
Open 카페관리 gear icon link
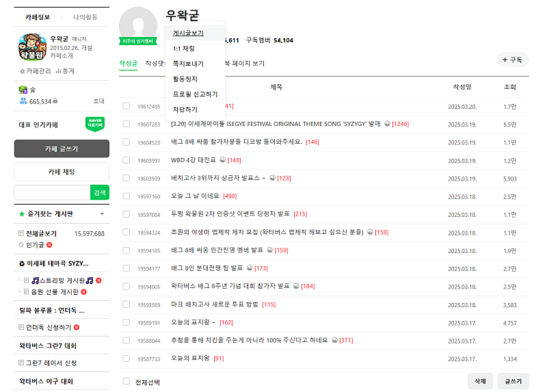click(x=23, y=71)
